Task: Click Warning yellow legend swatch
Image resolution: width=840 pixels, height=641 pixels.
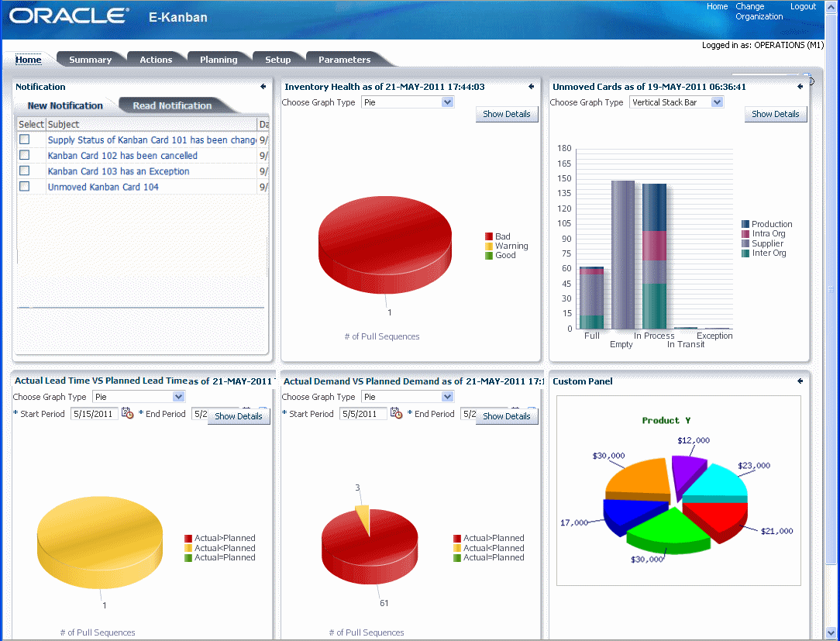Action: tap(488, 246)
